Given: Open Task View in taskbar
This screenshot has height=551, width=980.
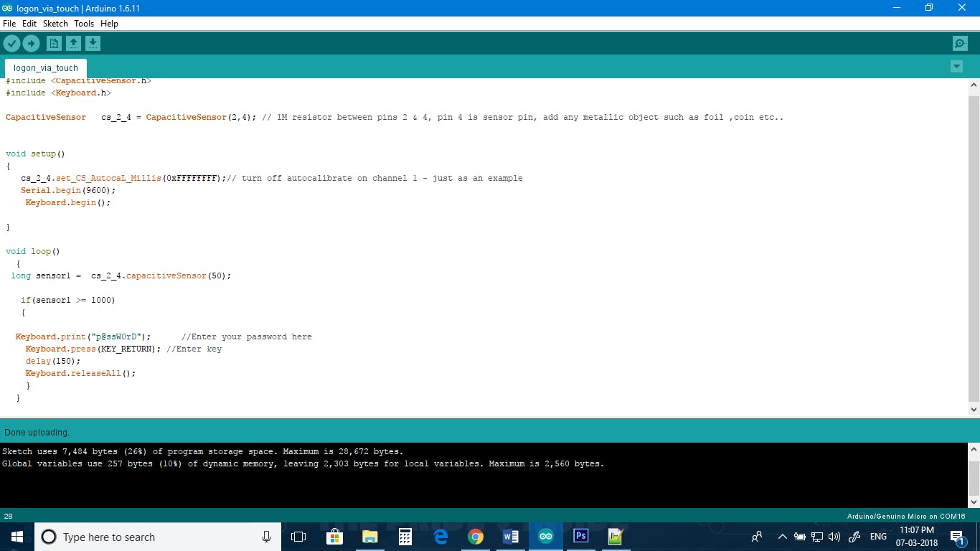Looking at the screenshot, I should point(298,537).
